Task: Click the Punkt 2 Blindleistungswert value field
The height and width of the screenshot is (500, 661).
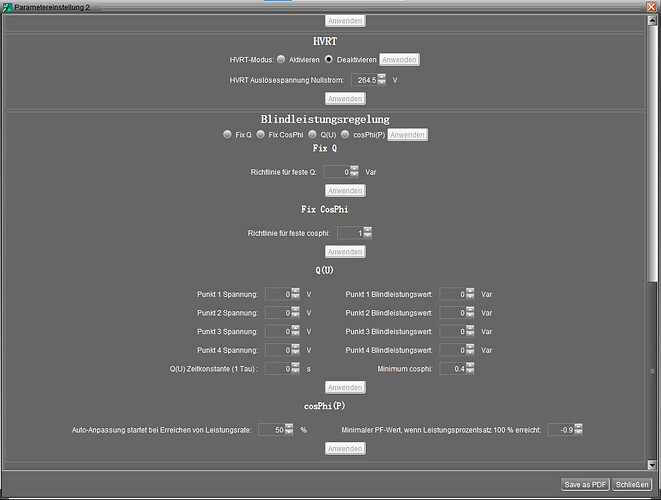Action: coord(453,313)
